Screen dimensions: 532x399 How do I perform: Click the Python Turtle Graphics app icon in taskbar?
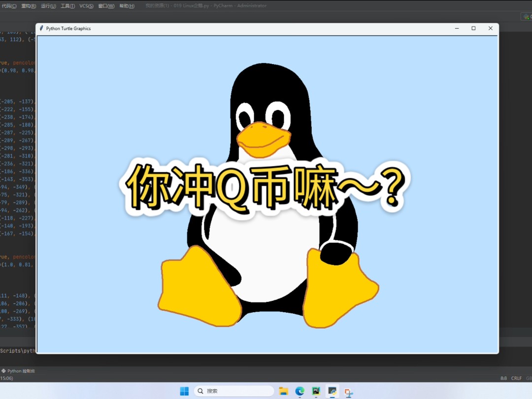(332, 391)
